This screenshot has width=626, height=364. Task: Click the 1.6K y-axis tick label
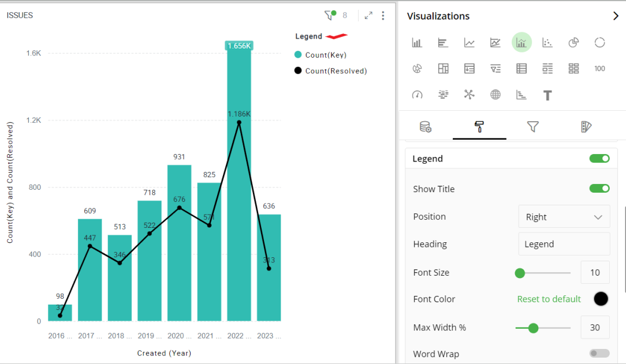[x=33, y=54]
